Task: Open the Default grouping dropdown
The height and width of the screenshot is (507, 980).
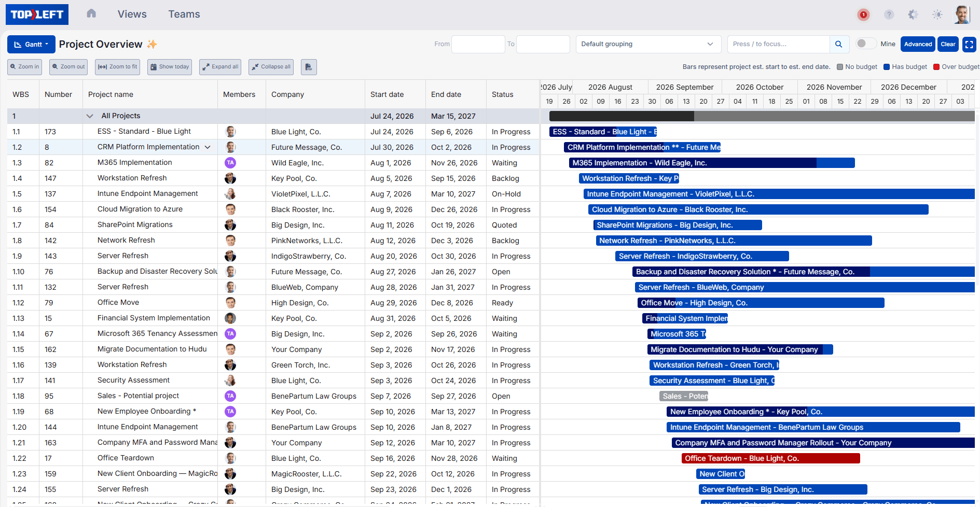Action: point(648,44)
